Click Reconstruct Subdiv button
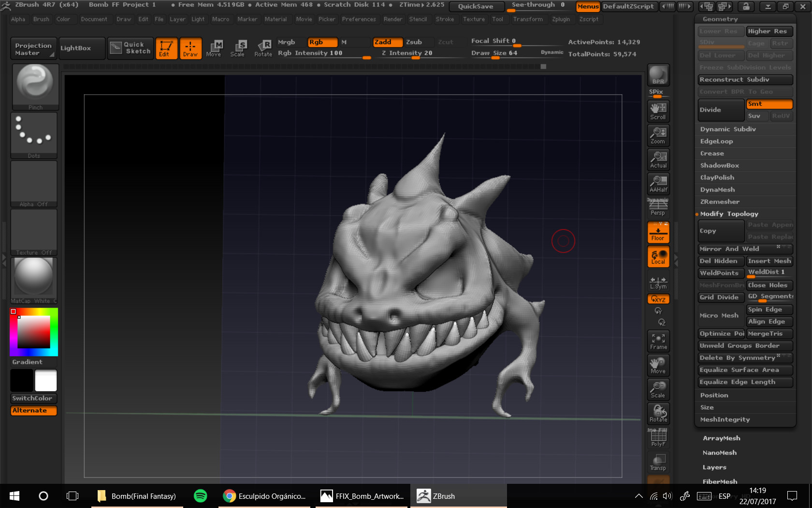The width and height of the screenshot is (812, 508). coord(745,80)
